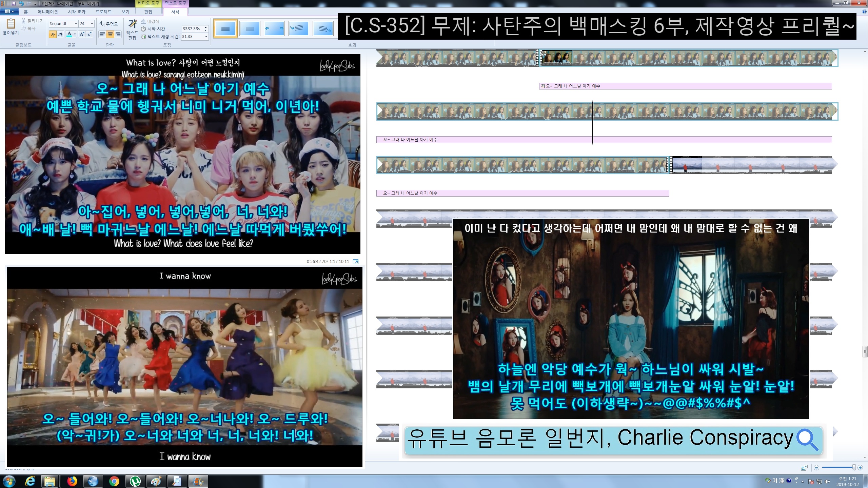Open Movie Maker help question mark icon
Viewport: 868px width, 488px height.
pos(864,12)
